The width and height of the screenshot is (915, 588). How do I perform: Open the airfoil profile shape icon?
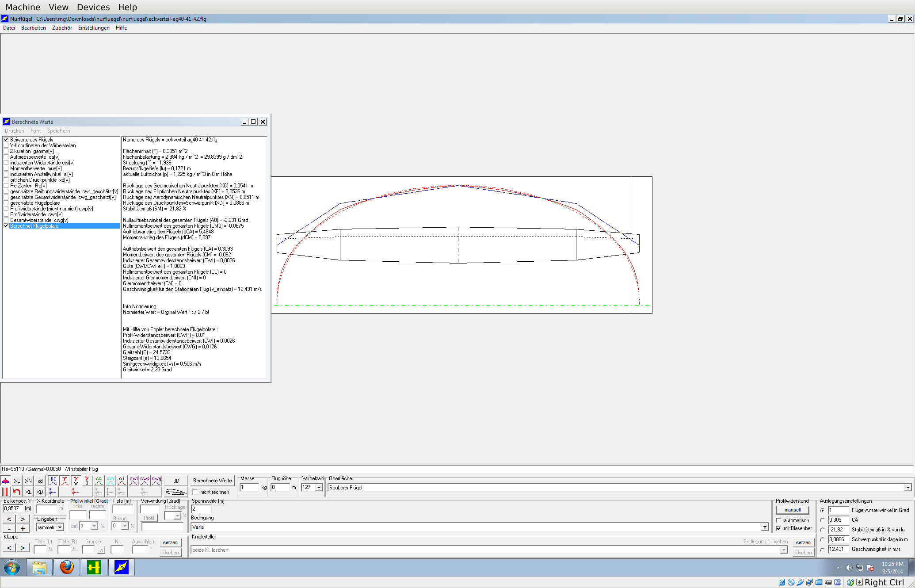coord(175,492)
